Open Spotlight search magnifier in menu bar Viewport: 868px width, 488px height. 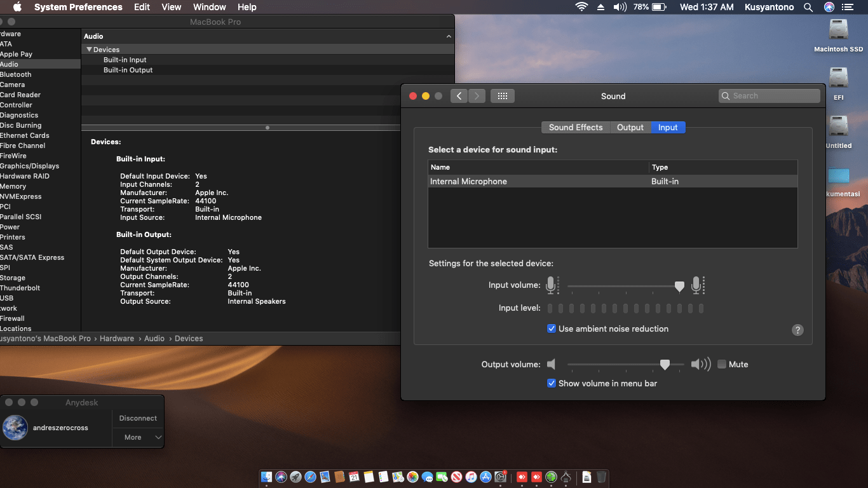click(808, 7)
